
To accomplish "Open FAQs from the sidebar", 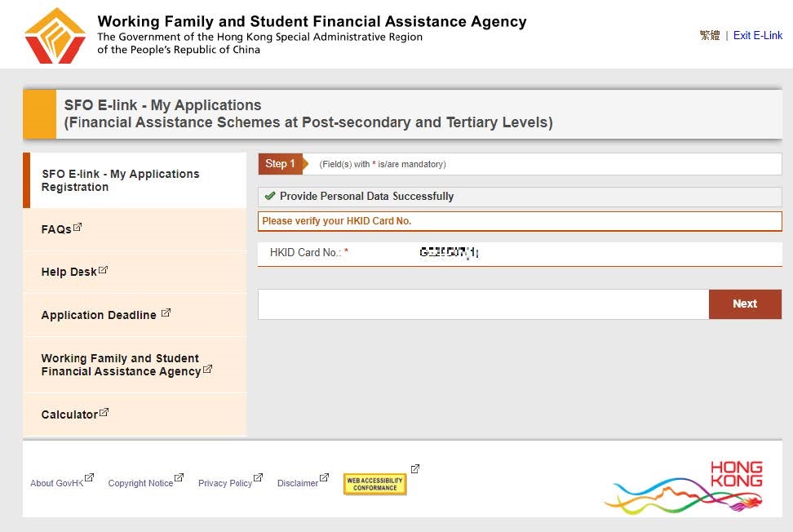I will click(56, 230).
